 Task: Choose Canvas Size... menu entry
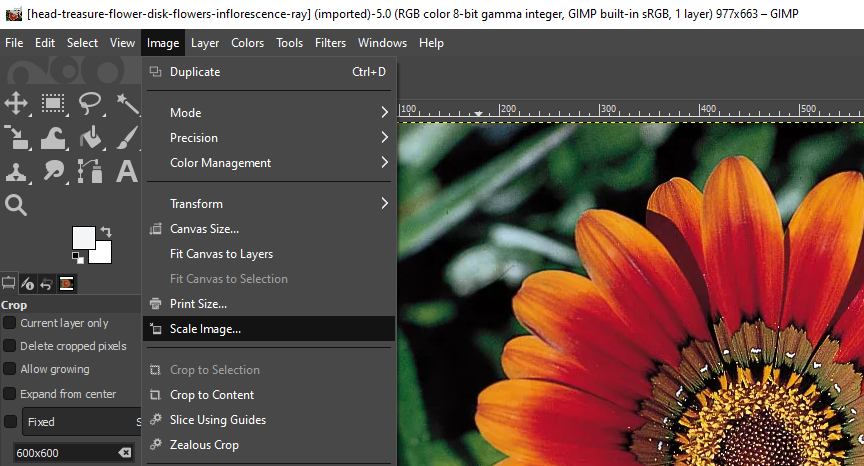pyautogui.click(x=269, y=229)
